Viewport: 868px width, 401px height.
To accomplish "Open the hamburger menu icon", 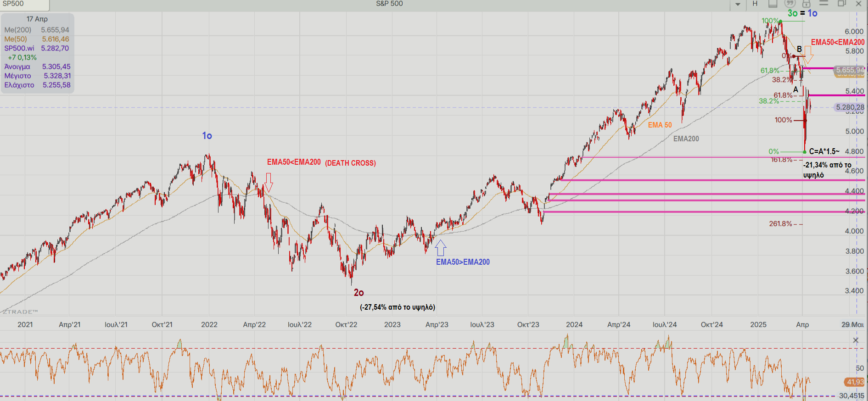I will pos(824,3).
